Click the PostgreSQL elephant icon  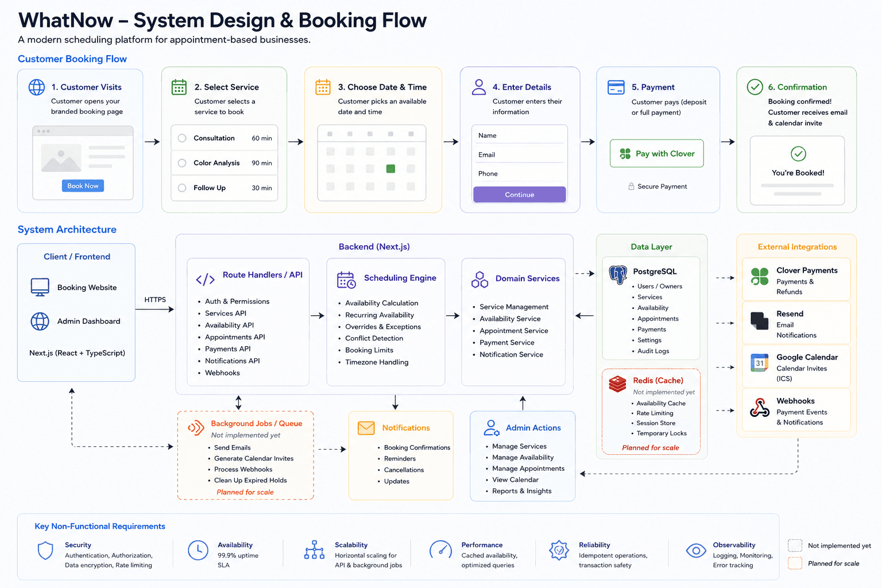[x=618, y=275]
